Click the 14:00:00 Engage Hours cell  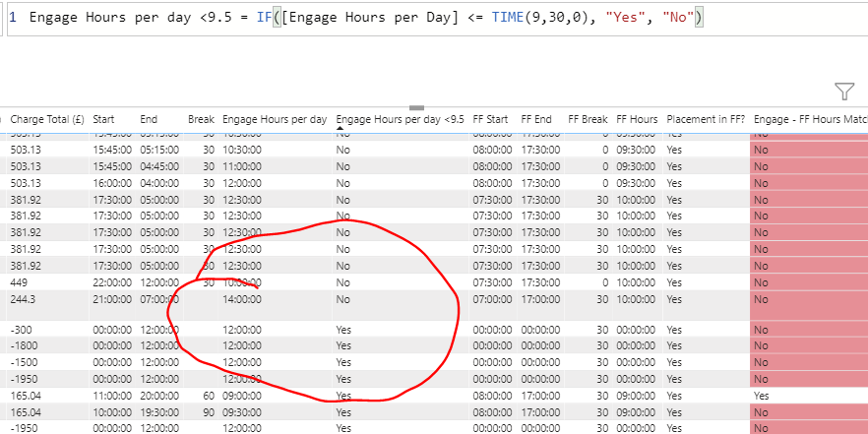pyautogui.click(x=242, y=299)
